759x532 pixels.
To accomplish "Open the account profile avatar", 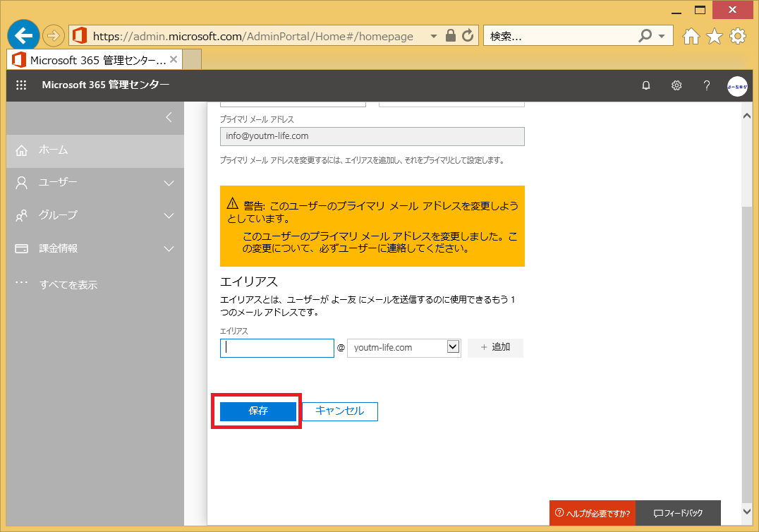I will (737, 86).
